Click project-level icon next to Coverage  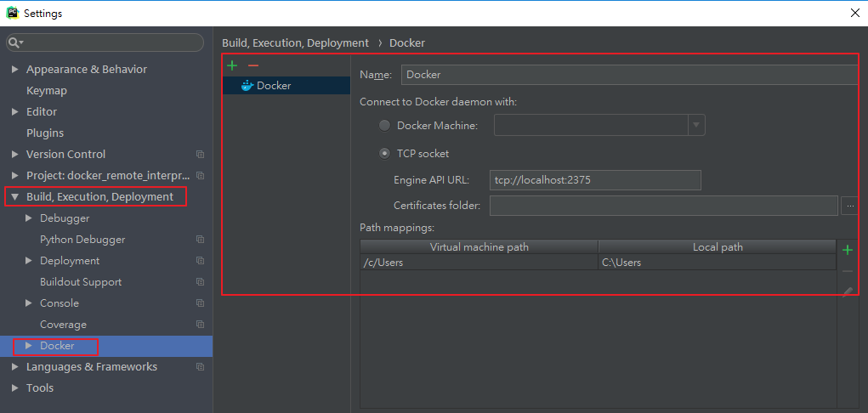(201, 325)
